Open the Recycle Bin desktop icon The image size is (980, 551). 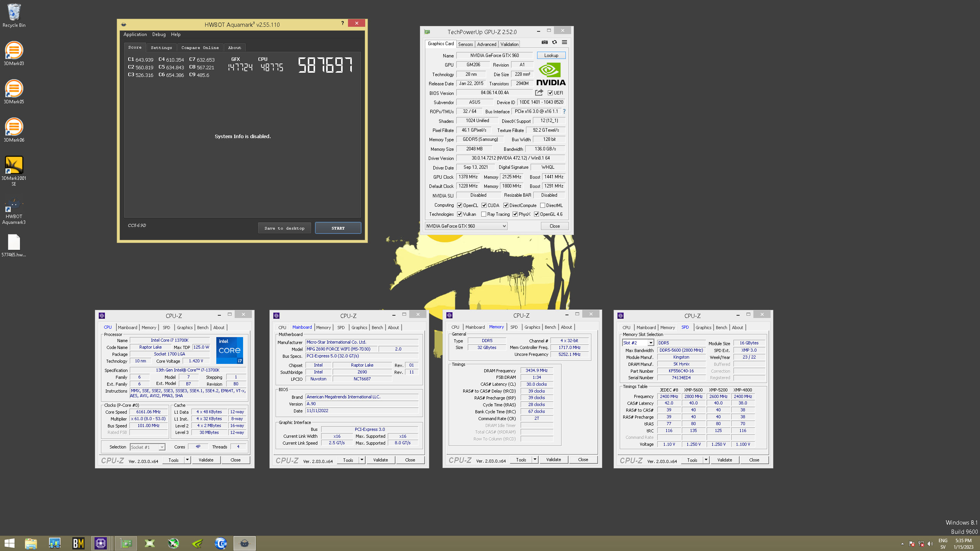[14, 16]
